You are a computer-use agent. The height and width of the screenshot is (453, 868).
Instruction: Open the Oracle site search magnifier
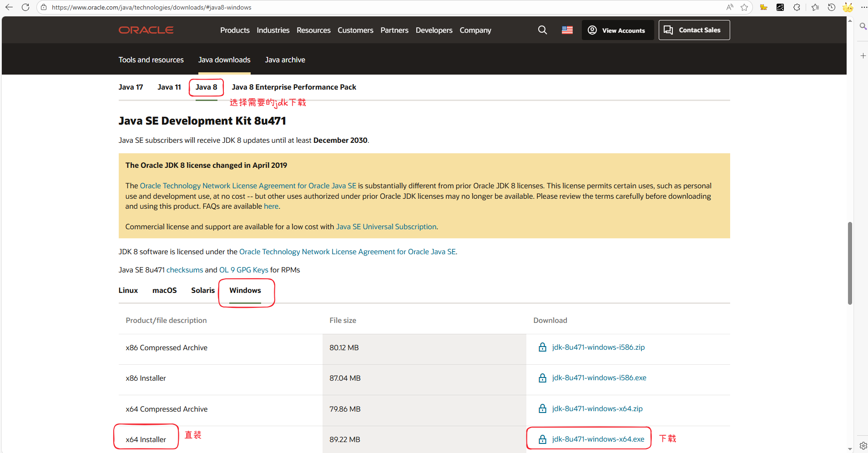(x=542, y=30)
